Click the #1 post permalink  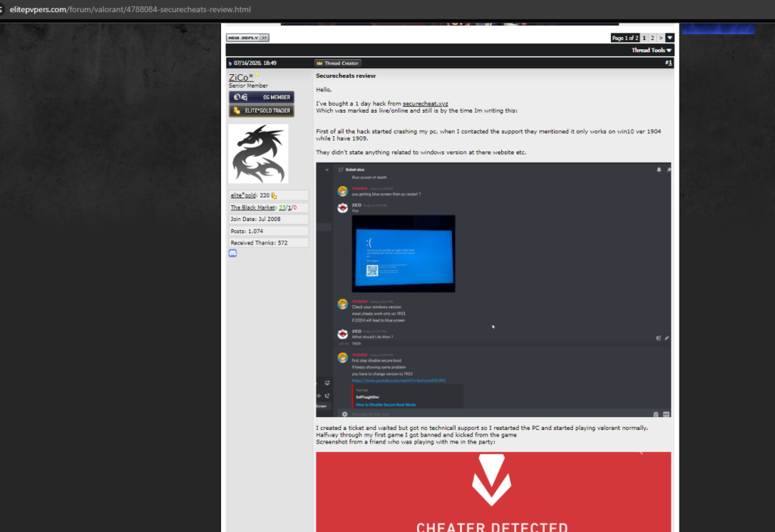tap(668, 63)
